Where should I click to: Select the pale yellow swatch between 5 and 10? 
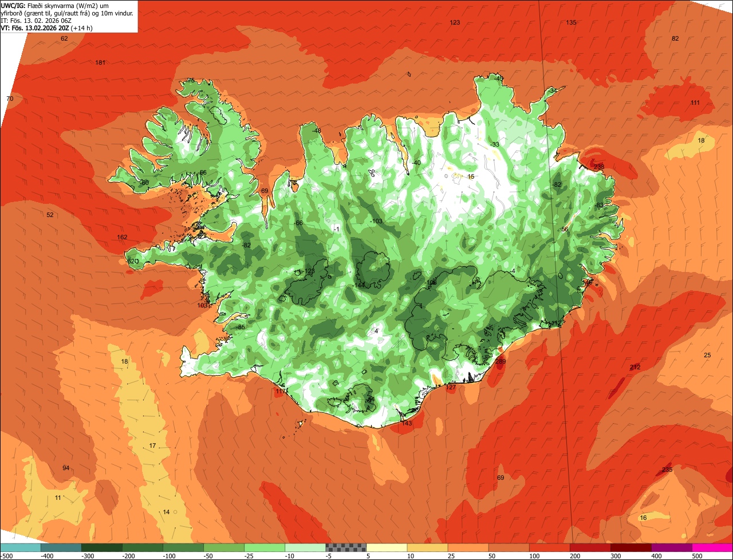pos(387,547)
